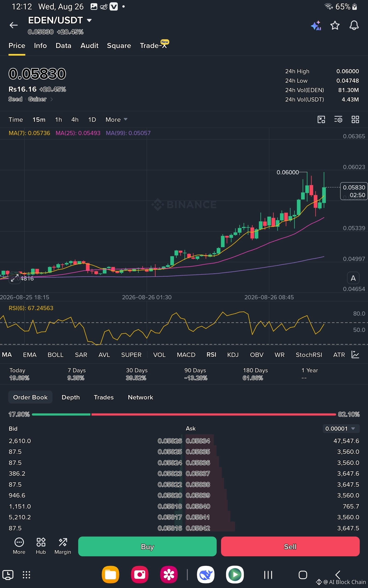
Task: Select the 4h chart interval
Action: [x=75, y=119]
